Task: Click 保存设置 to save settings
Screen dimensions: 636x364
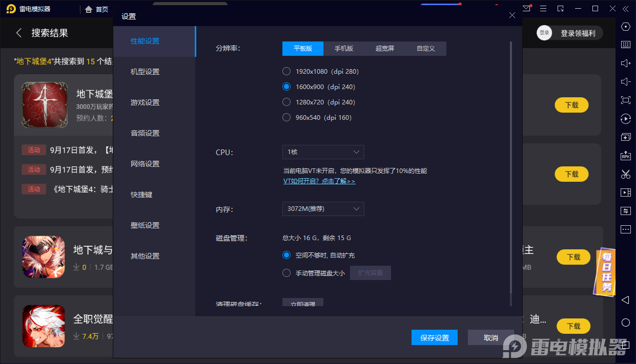Action: (x=434, y=337)
